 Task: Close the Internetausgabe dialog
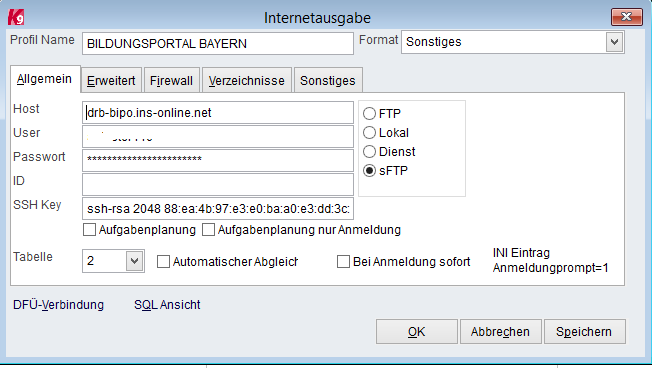point(626,17)
